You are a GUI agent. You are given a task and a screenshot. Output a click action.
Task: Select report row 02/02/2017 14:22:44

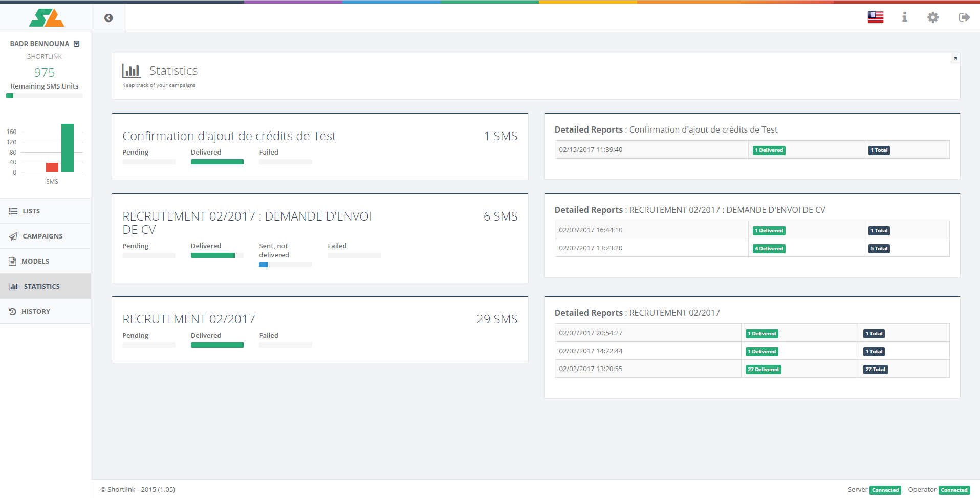[752, 351]
